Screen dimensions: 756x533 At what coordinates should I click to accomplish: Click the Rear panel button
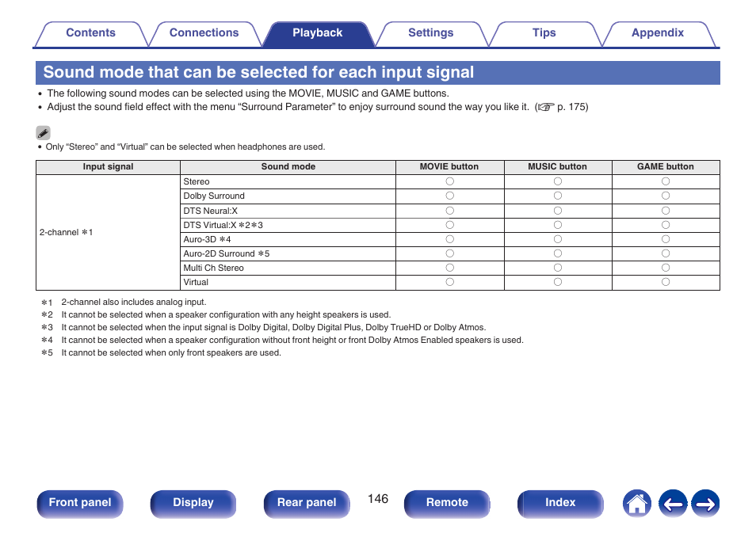307,504
